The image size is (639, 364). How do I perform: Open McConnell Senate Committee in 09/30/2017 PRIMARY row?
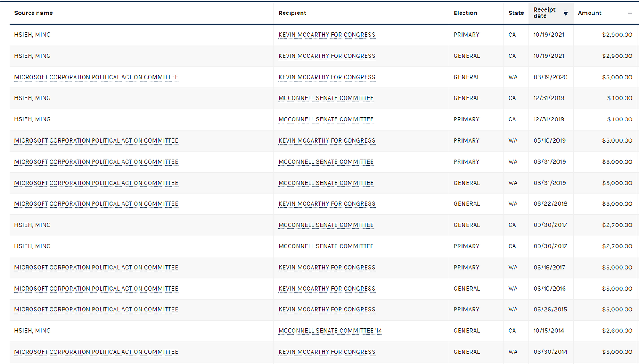coord(326,246)
